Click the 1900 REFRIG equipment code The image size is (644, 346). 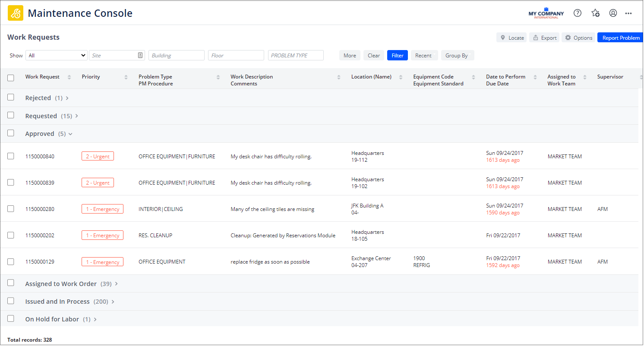point(422,262)
